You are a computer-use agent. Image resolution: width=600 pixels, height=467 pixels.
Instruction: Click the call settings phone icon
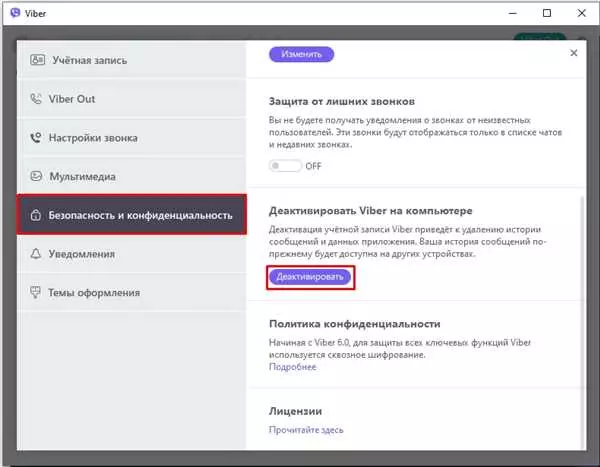coord(36,137)
